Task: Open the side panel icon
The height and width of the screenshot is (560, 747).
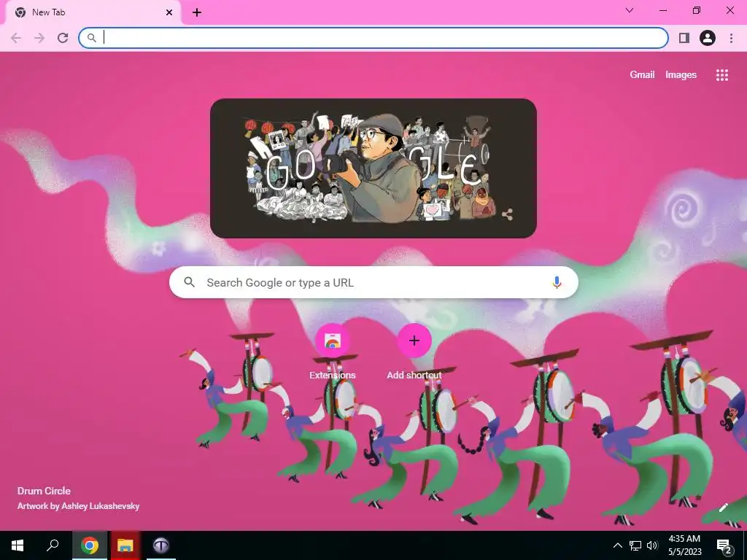Action: tap(684, 38)
